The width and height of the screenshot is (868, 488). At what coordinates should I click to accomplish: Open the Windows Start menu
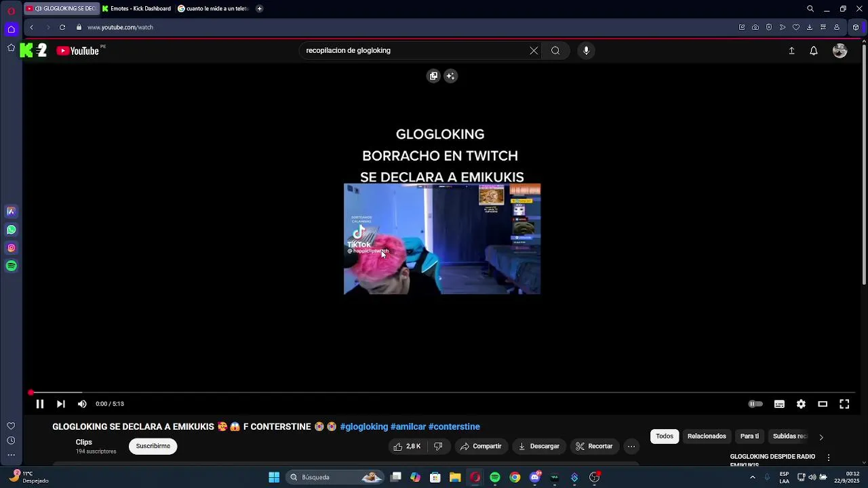[x=274, y=477]
